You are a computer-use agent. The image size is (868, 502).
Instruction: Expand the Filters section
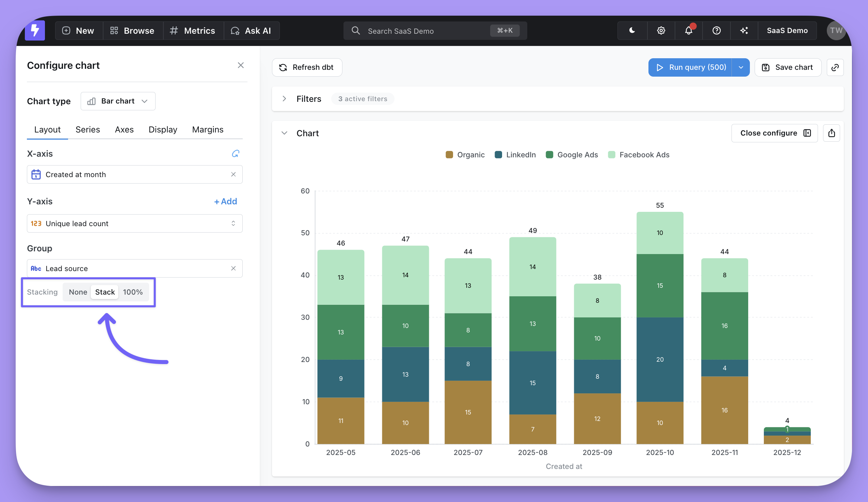pos(284,99)
